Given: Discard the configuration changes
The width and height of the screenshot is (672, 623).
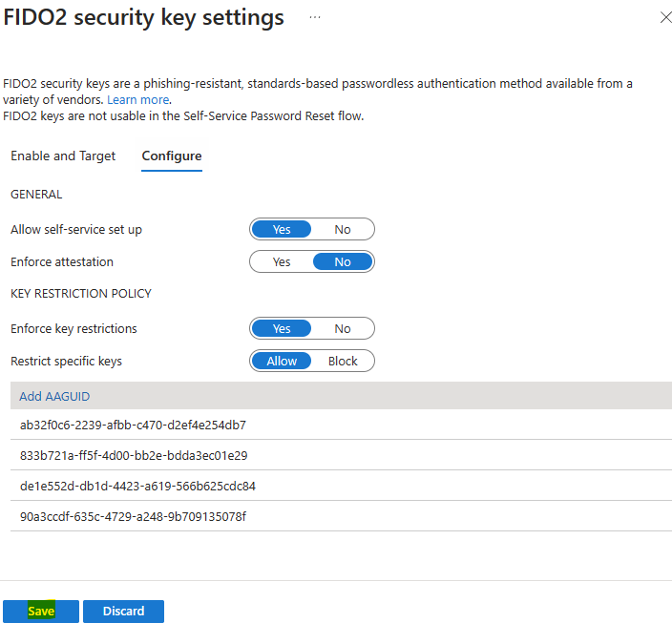Looking at the screenshot, I should tap(123, 611).
